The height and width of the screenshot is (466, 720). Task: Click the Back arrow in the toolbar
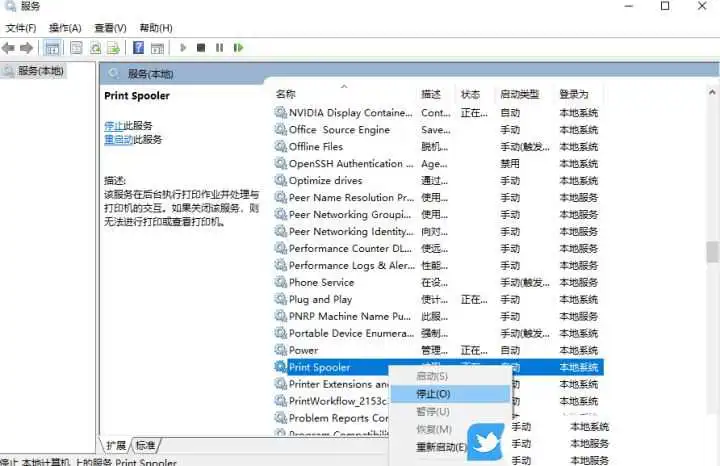(x=9, y=48)
